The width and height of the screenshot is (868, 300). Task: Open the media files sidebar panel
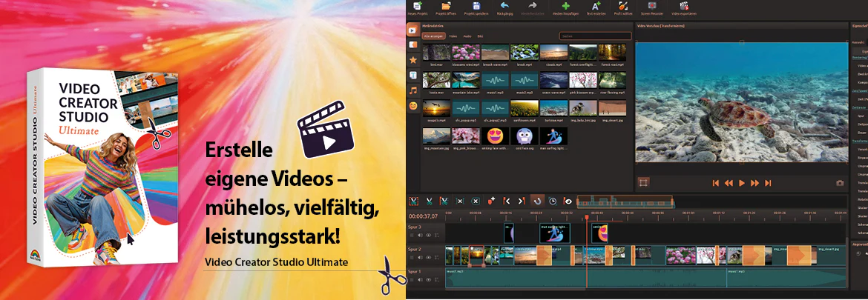click(x=413, y=30)
